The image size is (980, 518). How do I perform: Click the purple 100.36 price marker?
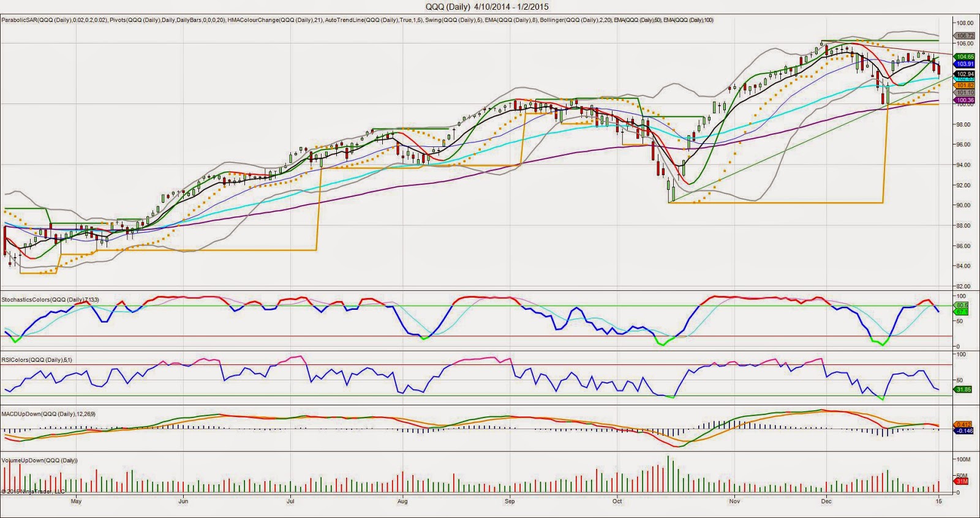click(965, 100)
